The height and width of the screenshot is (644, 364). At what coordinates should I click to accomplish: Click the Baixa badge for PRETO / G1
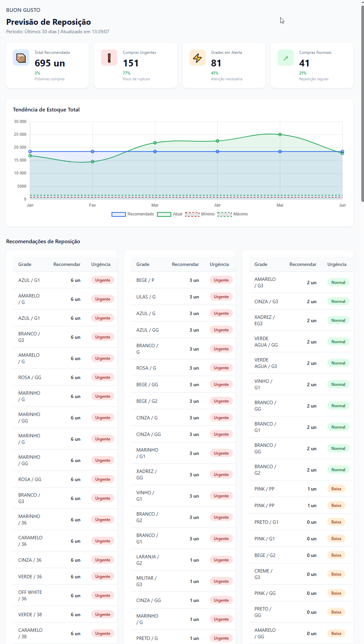pyautogui.click(x=336, y=522)
